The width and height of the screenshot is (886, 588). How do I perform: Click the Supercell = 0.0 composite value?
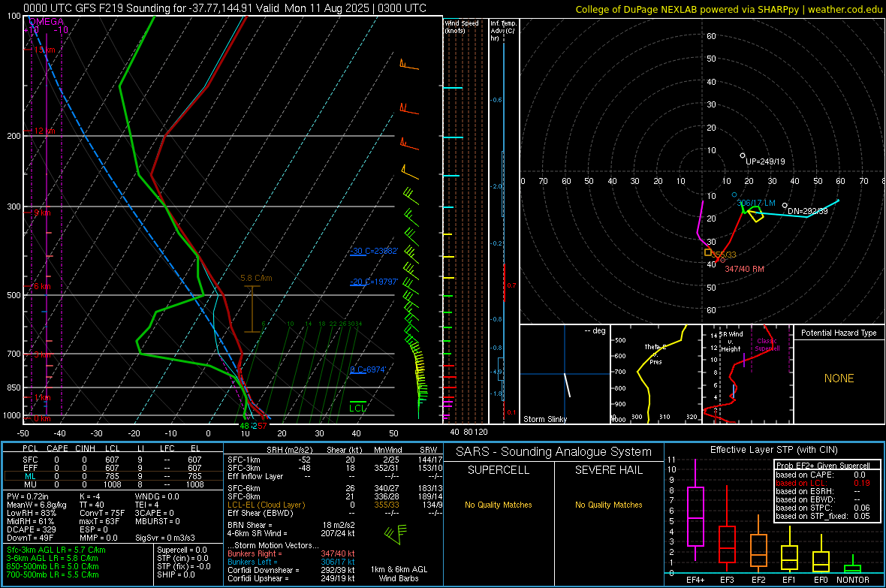tap(182, 550)
